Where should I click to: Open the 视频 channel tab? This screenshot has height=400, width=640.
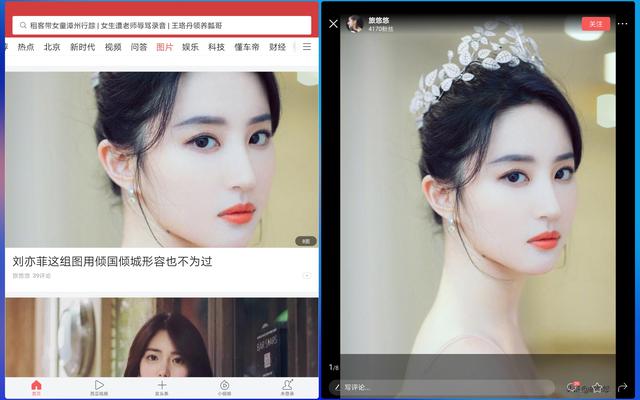click(113, 47)
